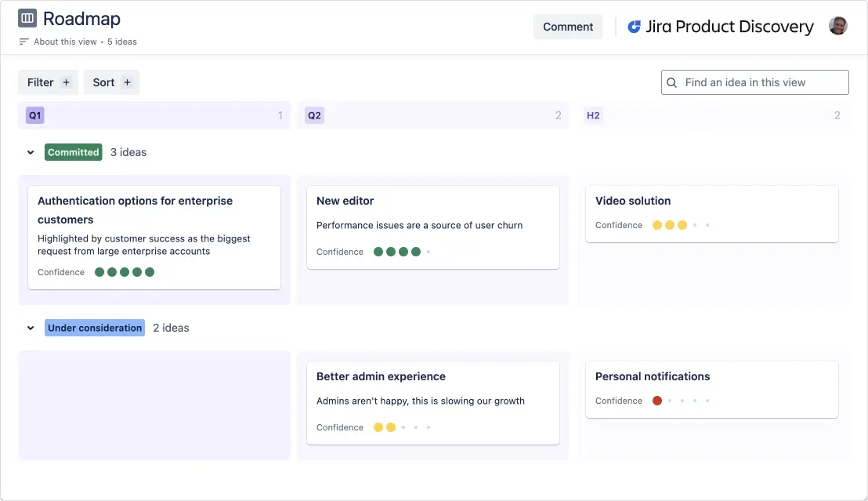Click the Roadmap board view icon
The width and height of the screenshot is (868, 501).
pyautogui.click(x=27, y=18)
